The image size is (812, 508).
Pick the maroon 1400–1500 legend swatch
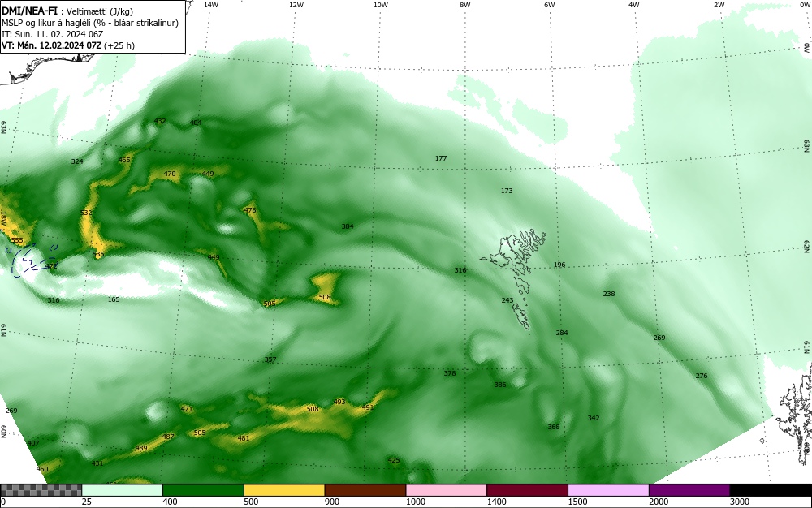tap(527, 490)
